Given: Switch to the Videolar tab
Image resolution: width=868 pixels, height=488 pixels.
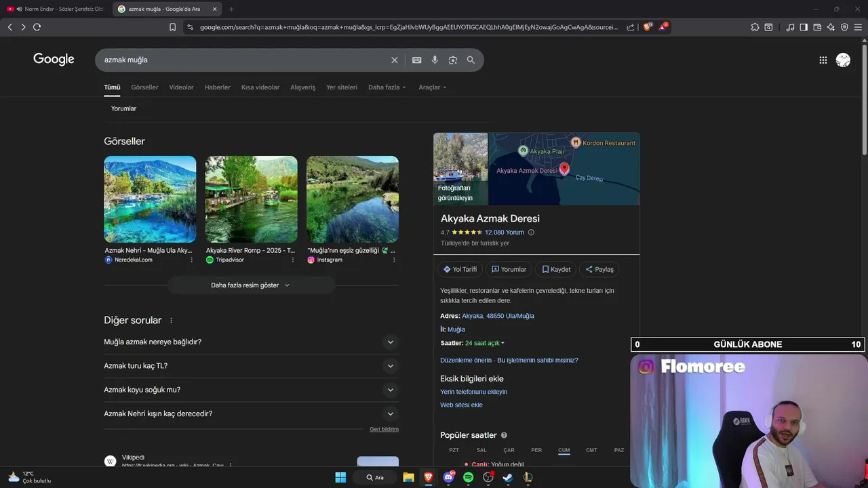Looking at the screenshot, I should point(181,87).
